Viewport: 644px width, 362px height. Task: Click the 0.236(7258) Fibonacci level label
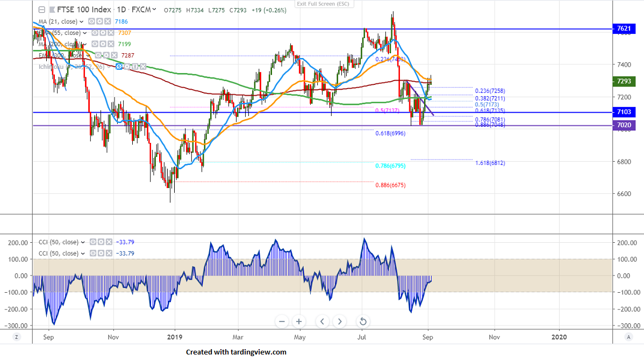(x=490, y=91)
